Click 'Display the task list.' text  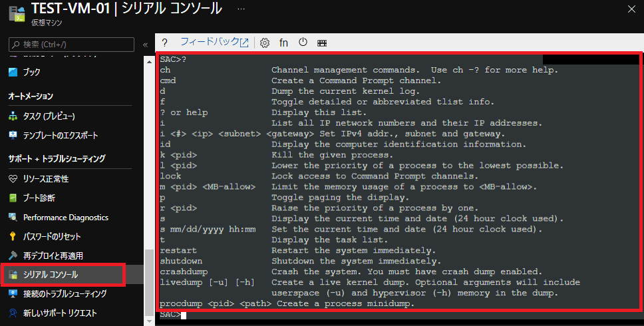[329, 240]
